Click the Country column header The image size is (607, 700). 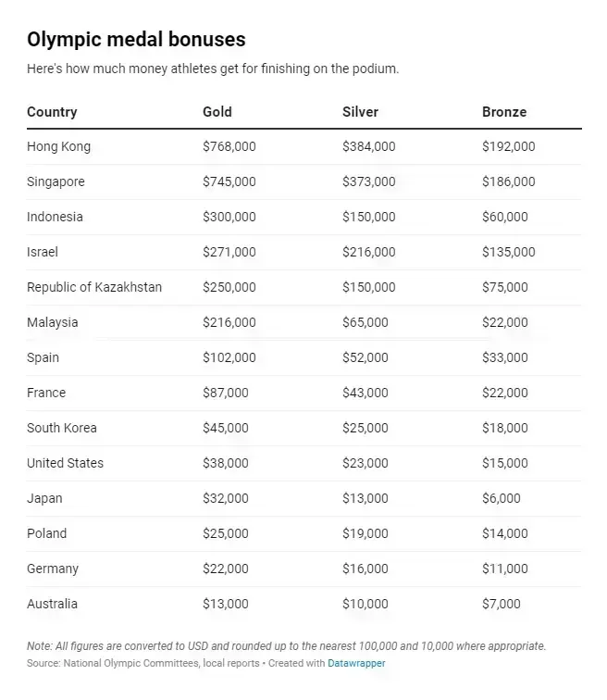click(52, 112)
